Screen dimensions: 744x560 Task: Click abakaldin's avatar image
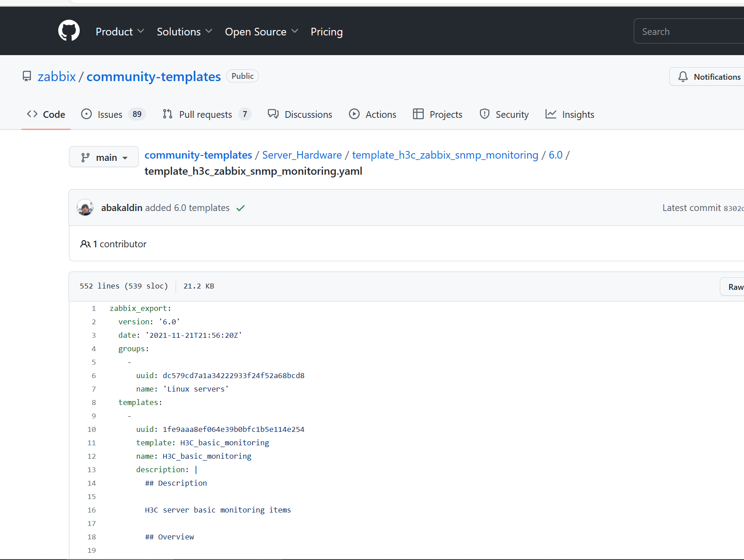[85, 208]
